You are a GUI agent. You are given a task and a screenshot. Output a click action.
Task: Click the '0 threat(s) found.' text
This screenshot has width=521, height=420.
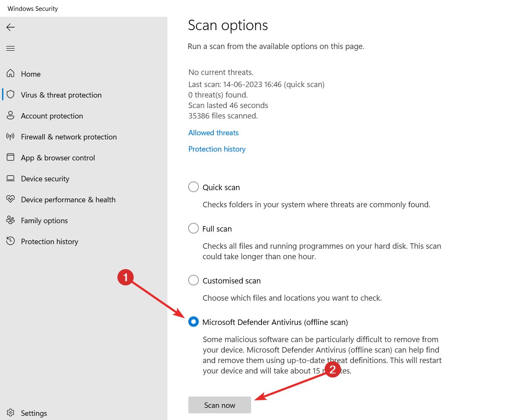(218, 95)
